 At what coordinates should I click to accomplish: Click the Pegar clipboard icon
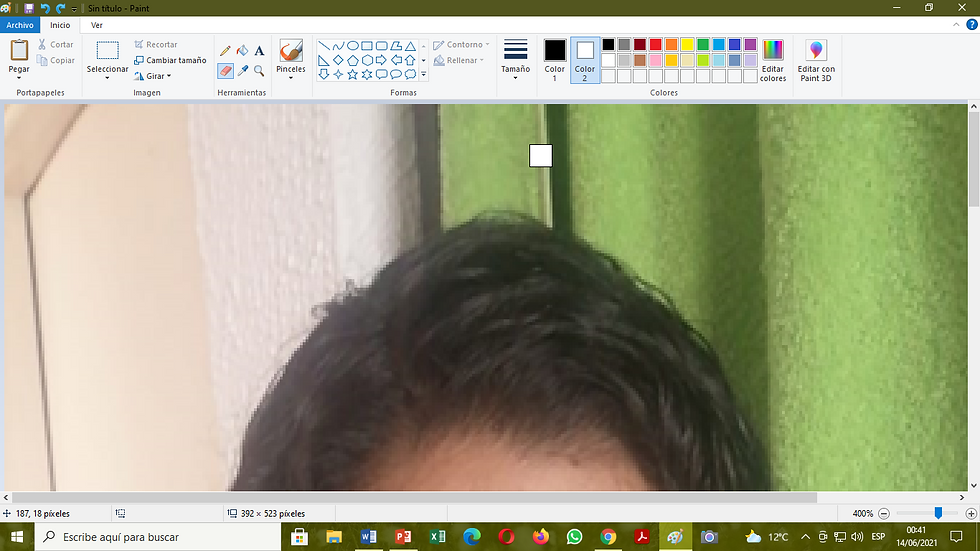point(19,50)
